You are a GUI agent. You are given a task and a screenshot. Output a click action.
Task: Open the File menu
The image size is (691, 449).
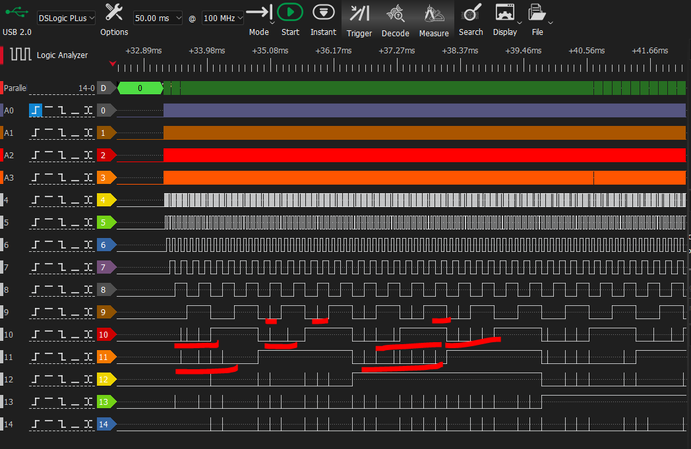tap(537, 13)
